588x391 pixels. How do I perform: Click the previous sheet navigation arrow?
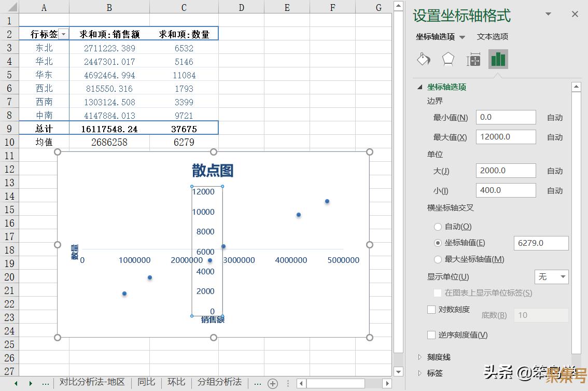coord(16,383)
